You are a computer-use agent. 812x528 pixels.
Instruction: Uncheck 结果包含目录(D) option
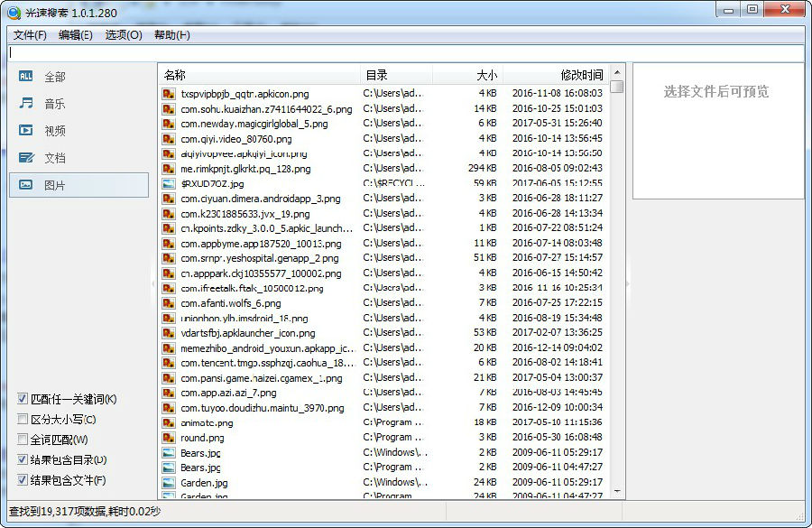[23, 459]
